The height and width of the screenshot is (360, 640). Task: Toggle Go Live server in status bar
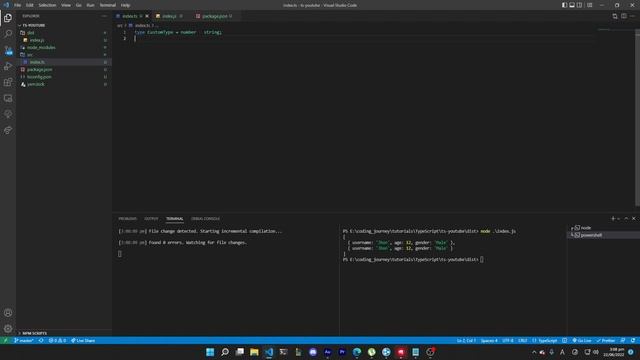click(x=582, y=340)
